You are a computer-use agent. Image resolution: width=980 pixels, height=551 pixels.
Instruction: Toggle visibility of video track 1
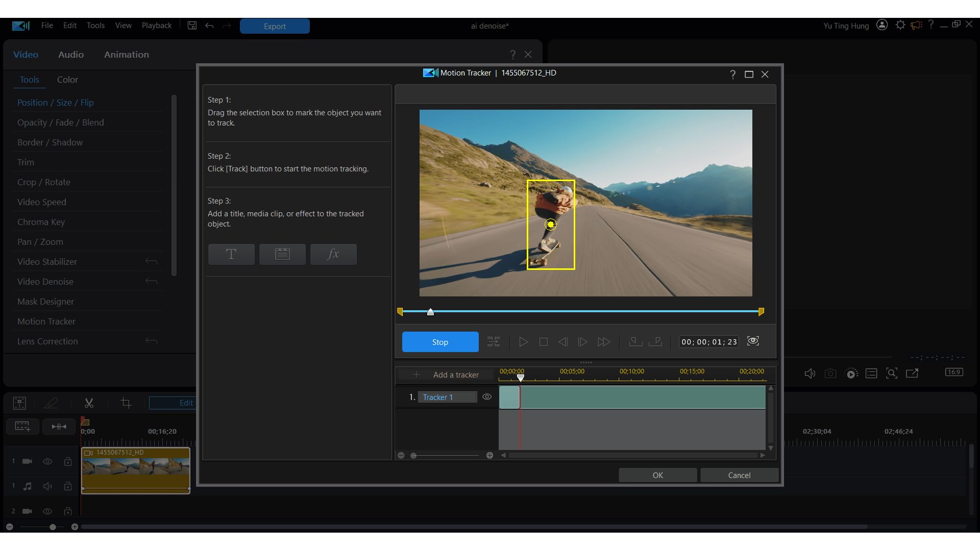click(x=47, y=461)
